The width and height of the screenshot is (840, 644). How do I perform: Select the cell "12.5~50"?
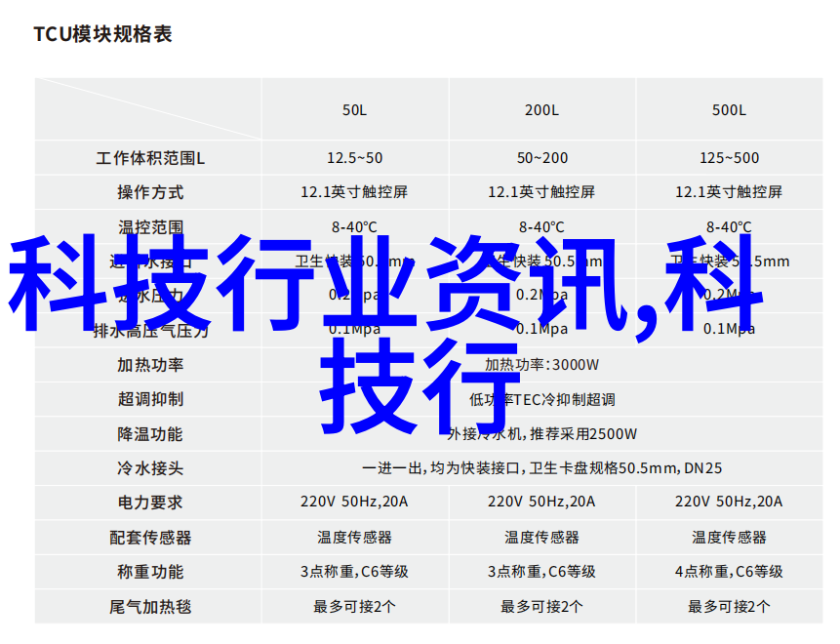[355, 158]
